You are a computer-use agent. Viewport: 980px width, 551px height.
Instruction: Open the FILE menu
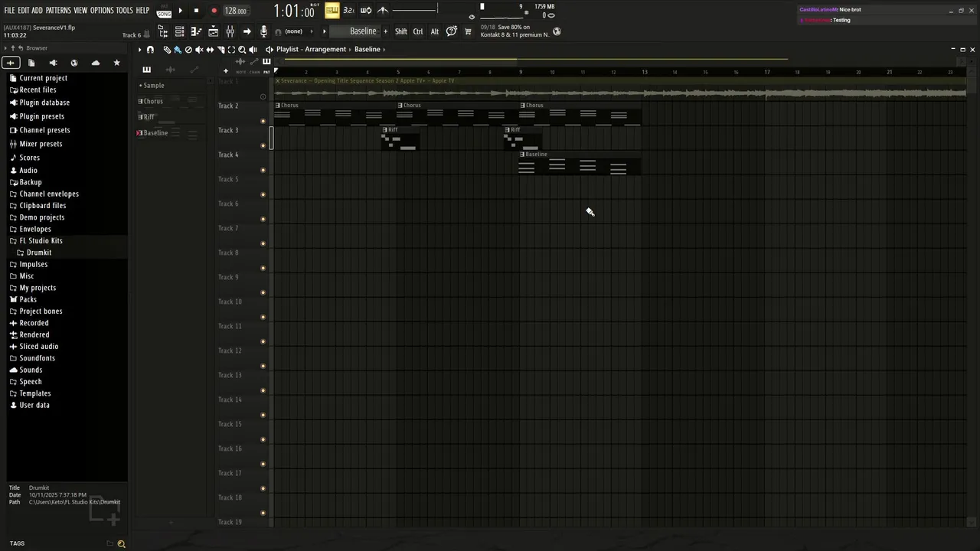pyautogui.click(x=10, y=11)
